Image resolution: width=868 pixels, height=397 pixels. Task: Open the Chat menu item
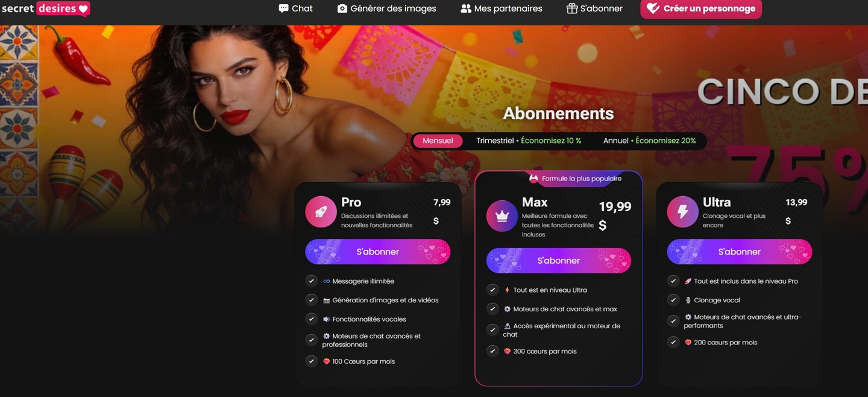[x=295, y=8]
